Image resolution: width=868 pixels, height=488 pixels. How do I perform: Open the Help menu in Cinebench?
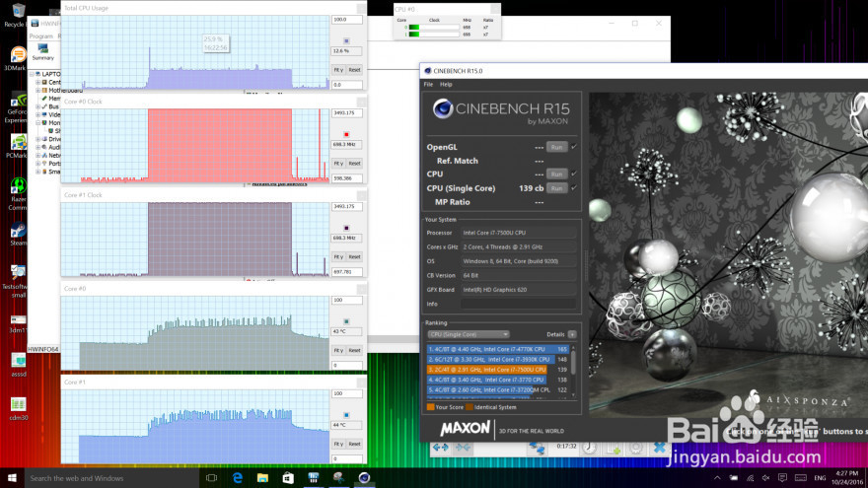tap(446, 84)
